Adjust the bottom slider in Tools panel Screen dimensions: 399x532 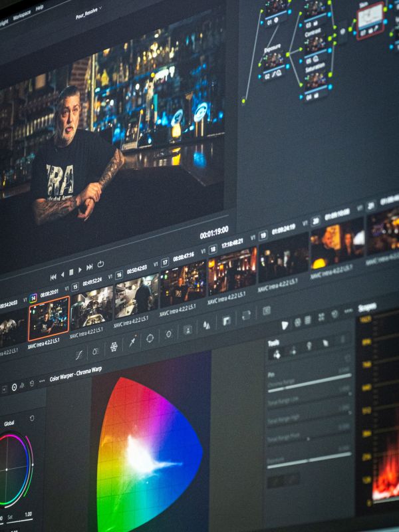[x=309, y=460]
